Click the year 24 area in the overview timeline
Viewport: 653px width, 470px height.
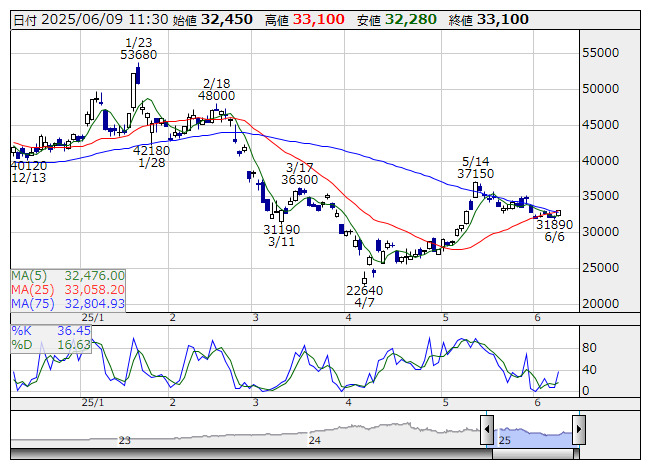click(x=314, y=440)
